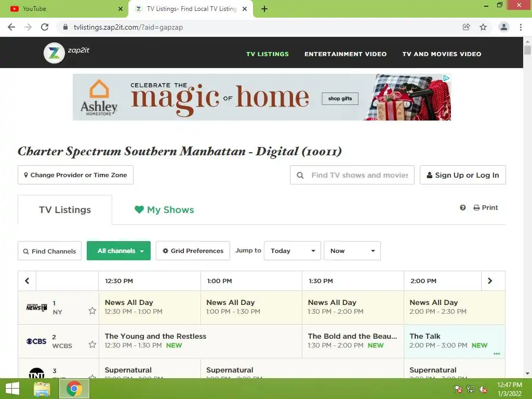
Task: Click shop gifts button on Ashley ad
Action: [340, 98]
